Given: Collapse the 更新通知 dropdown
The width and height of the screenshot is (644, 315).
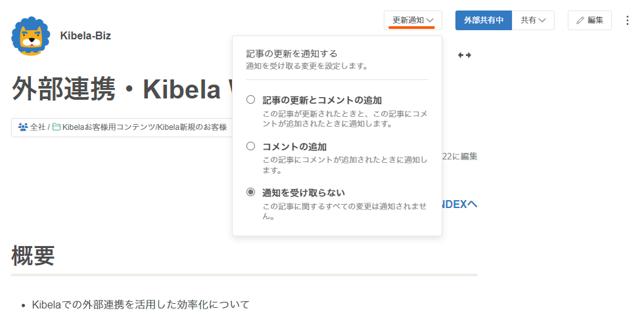Looking at the screenshot, I should [x=413, y=20].
